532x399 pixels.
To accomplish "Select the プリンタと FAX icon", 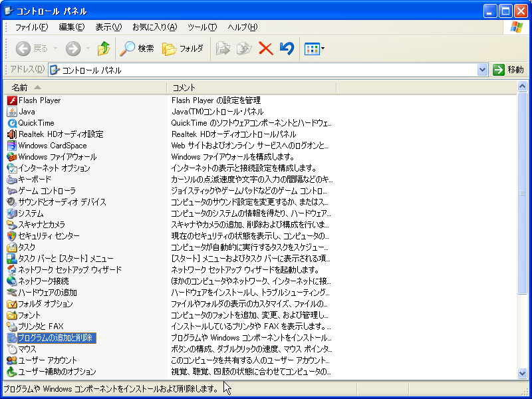I will coord(12,327).
